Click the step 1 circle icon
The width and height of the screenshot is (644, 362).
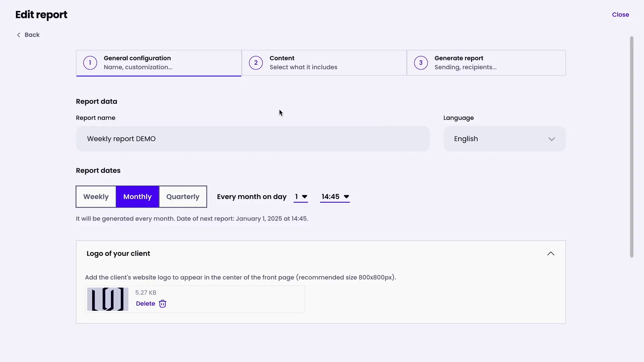(x=90, y=63)
